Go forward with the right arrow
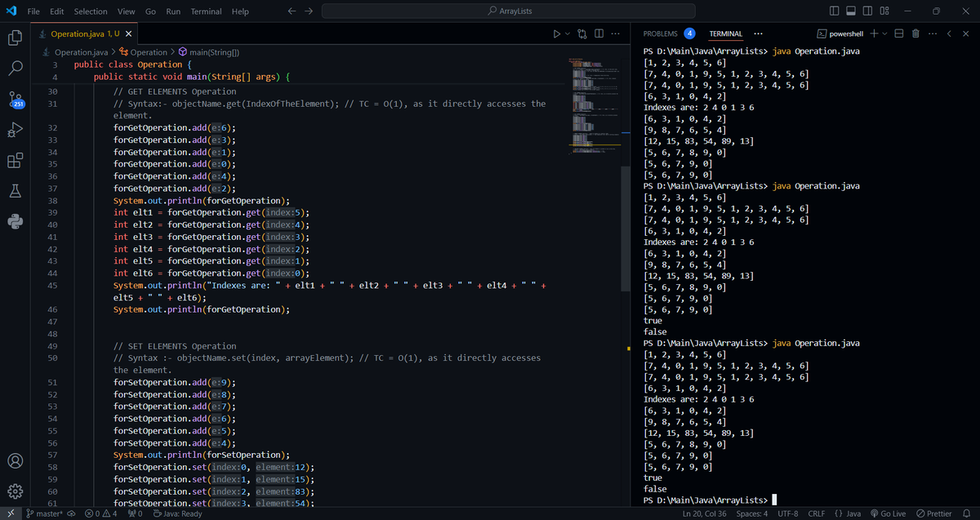This screenshot has height=520, width=980. click(309, 11)
